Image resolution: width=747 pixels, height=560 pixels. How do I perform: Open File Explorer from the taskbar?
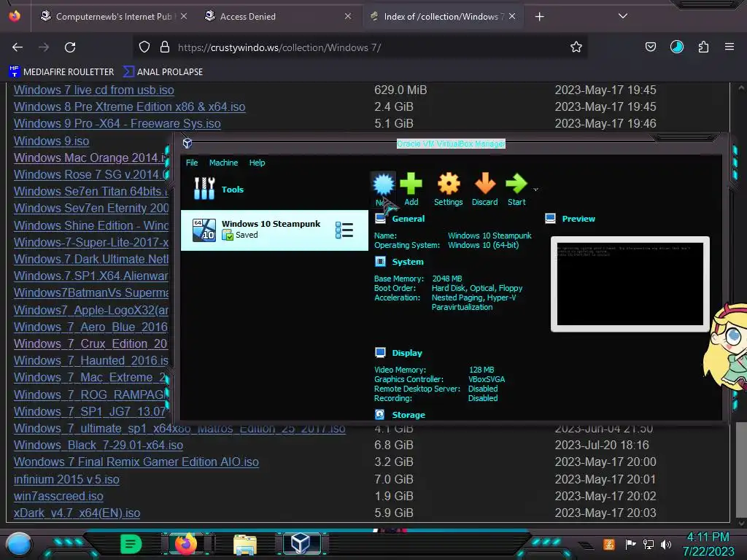(x=245, y=545)
